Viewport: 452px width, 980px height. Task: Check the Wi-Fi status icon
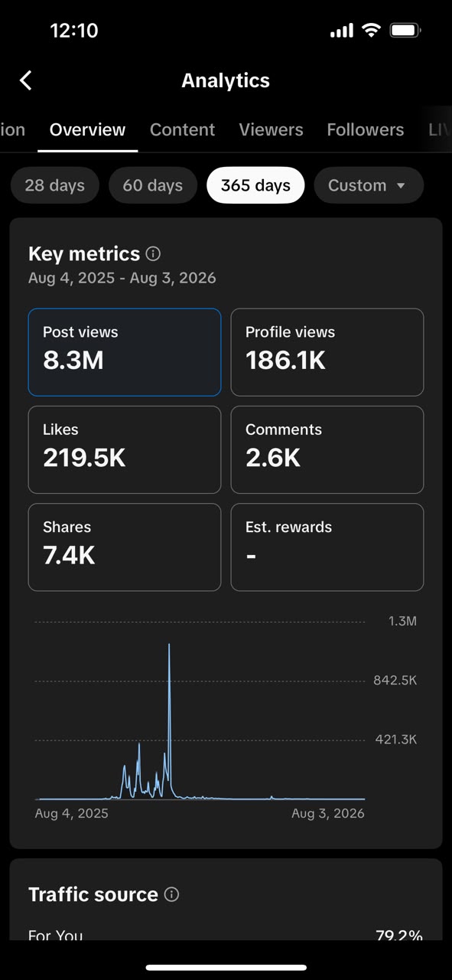pos(371,31)
